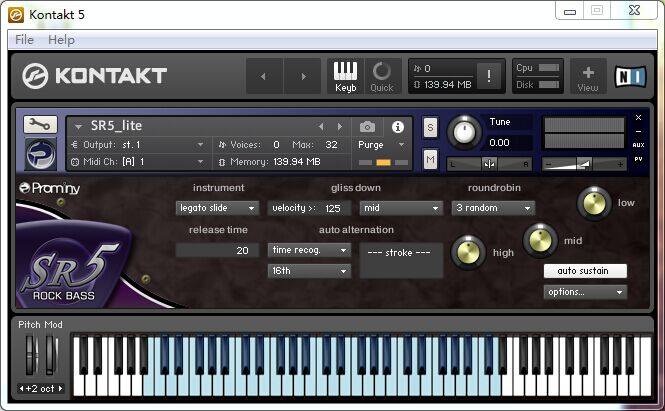Image resolution: width=665 pixels, height=411 pixels.
Task: Open the time recog. dropdown
Action: click(309, 250)
